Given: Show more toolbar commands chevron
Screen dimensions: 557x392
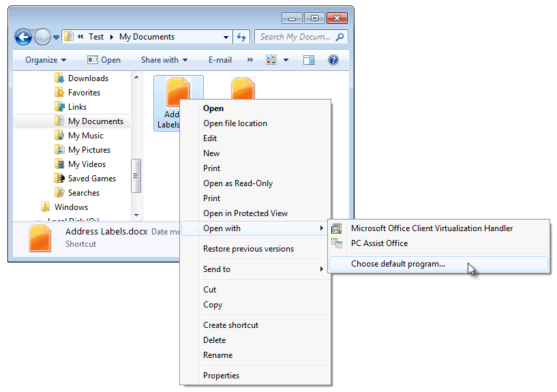Looking at the screenshot, I should tap(250, 60).
